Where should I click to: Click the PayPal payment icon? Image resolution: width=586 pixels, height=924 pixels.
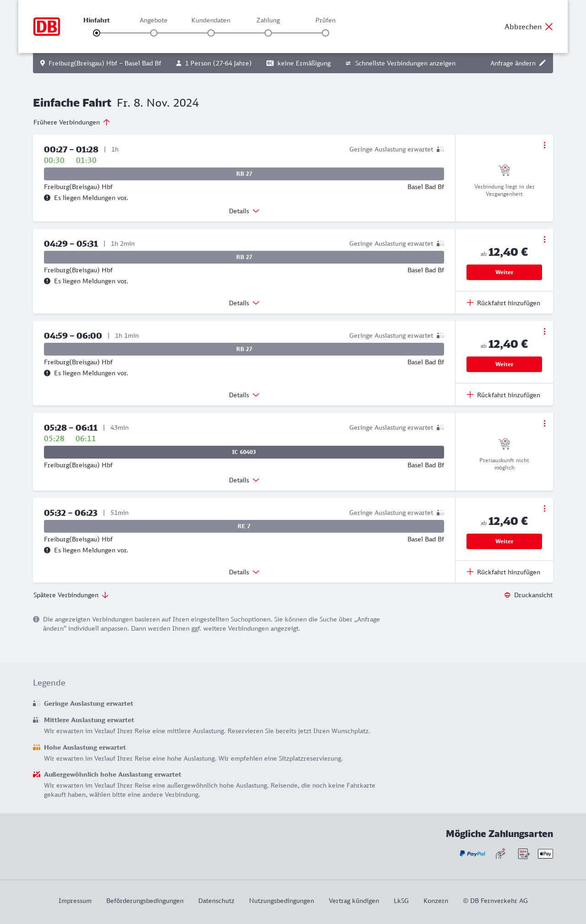[472, 854]
